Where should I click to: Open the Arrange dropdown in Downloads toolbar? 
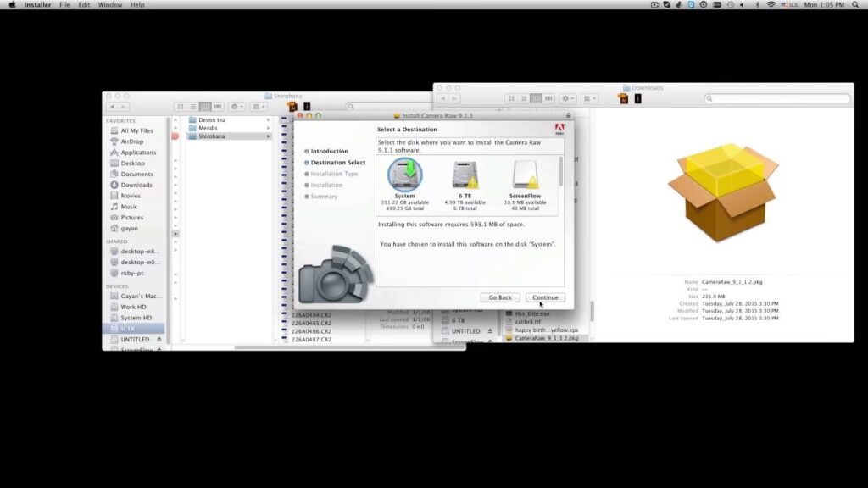(589, 99)
